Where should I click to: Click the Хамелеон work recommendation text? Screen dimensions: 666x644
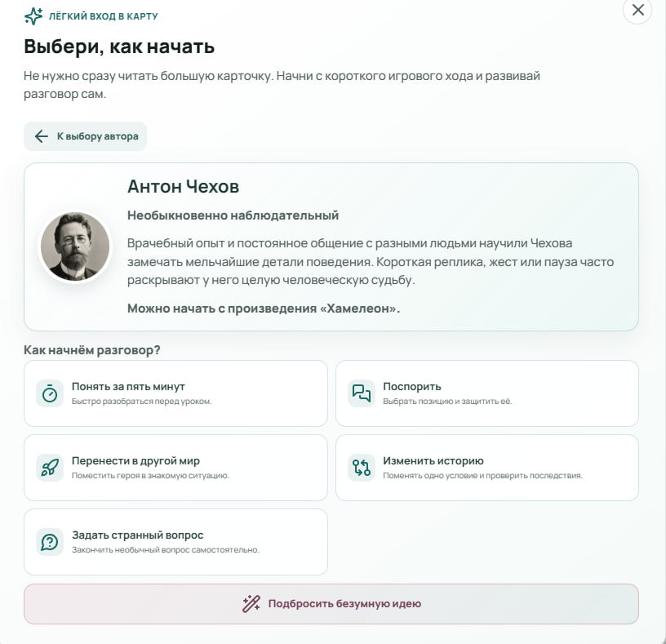pos(264,309)
